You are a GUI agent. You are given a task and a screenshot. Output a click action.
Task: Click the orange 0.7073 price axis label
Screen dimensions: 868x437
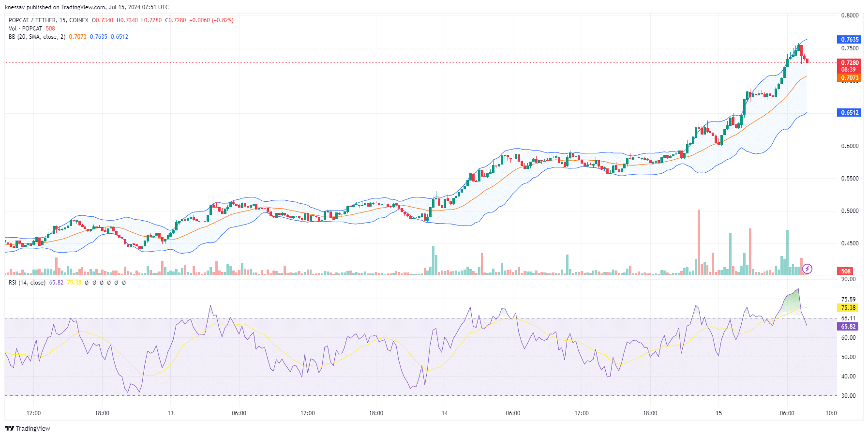pos(849,77)
